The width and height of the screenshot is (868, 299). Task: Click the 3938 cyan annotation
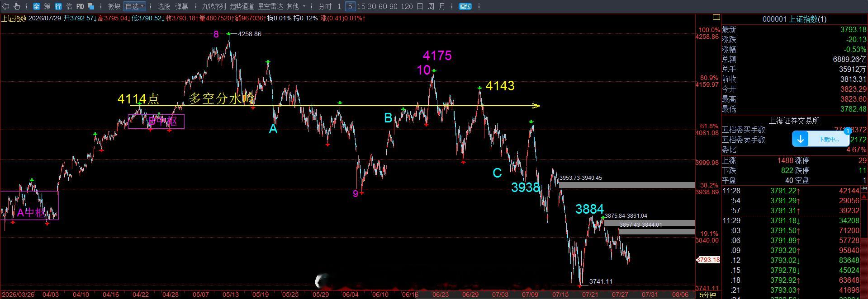coord(526,187)
